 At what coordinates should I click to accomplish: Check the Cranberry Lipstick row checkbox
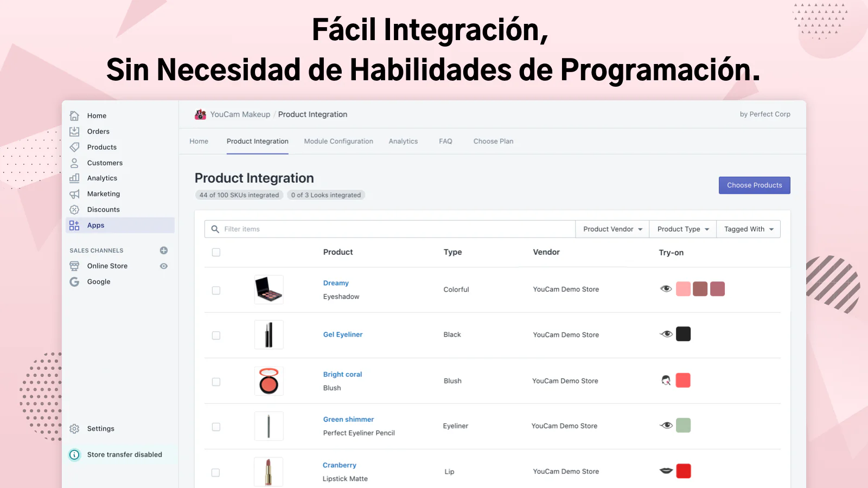[x=215, y=472]
